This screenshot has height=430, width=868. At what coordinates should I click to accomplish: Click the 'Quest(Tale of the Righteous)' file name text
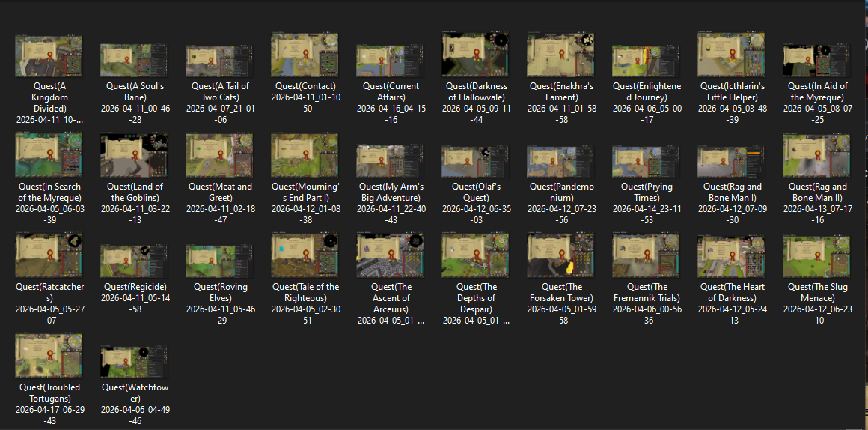tap(305, 292)
